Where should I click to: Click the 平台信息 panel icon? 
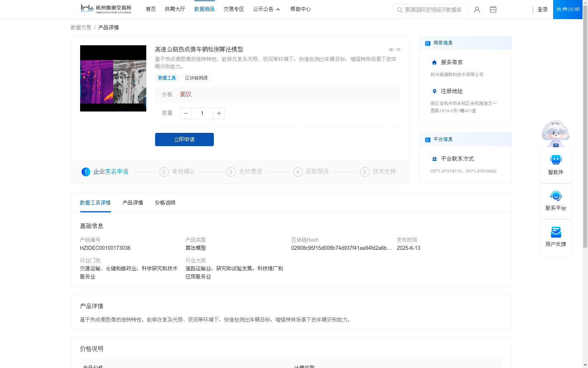[428, 140]
